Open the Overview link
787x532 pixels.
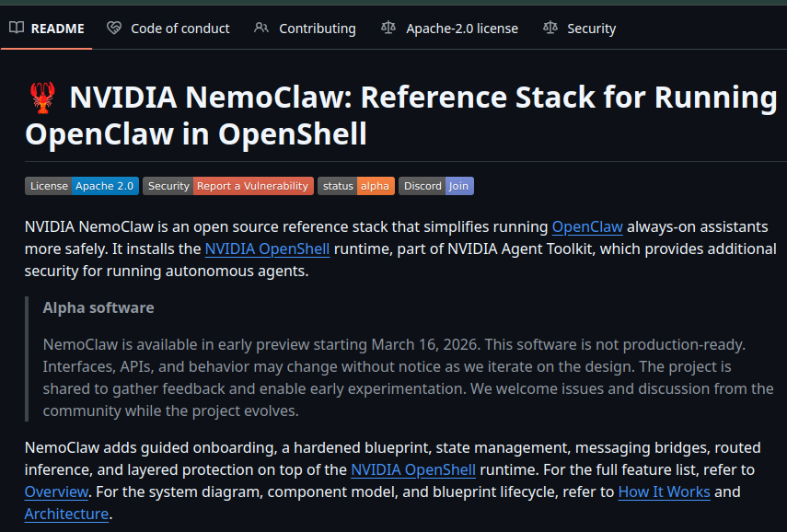click(x=56, y=492)
